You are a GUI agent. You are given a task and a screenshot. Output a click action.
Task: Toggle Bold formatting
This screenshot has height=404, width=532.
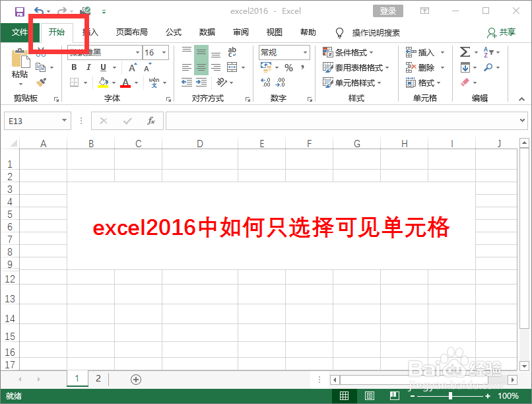pos(75,67)
